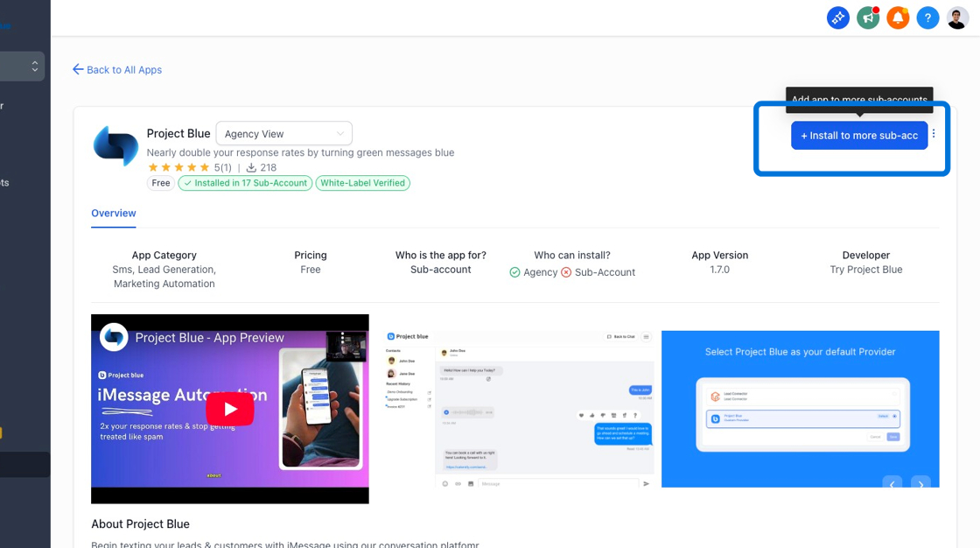Screen dimensions: 980x548
Task: View notifications via the orange bell icon
Action: coord(897,18)
